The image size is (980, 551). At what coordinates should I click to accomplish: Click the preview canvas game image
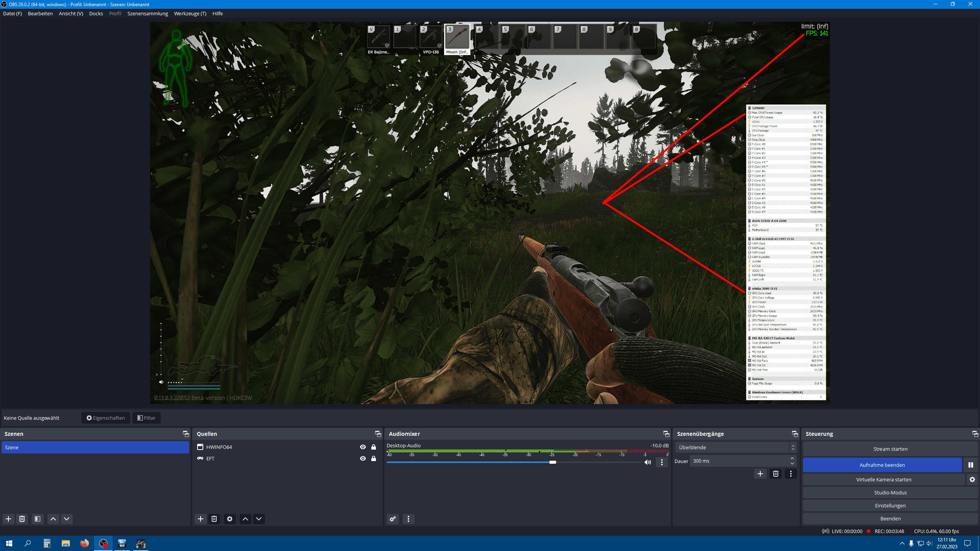[490, 213]
